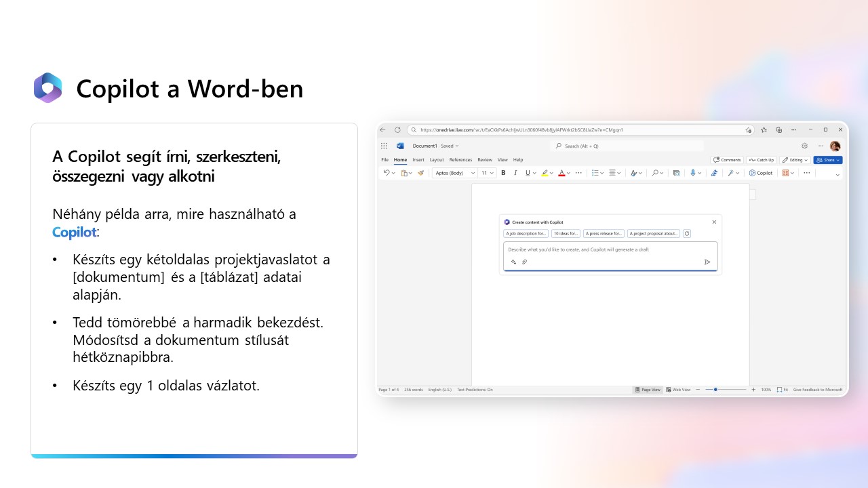
Task: Click the Dictate microphone icon
Action: pyautogui.click(x=693, y=173)
